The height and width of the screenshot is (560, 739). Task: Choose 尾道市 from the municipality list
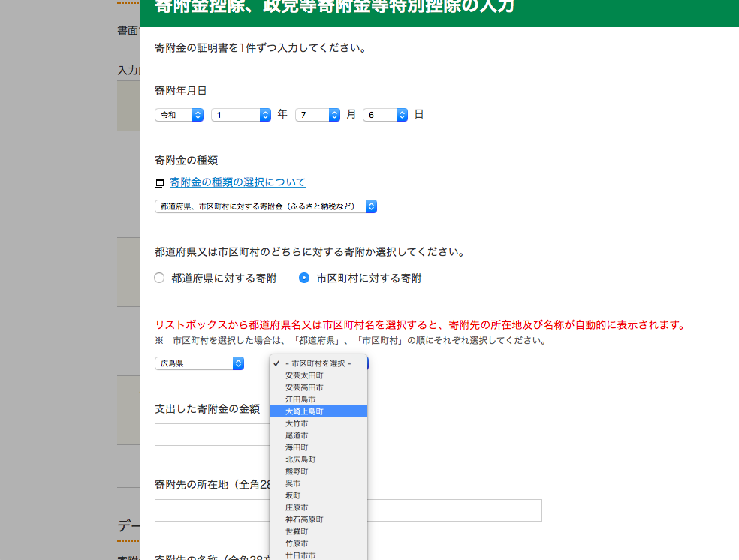296,435
